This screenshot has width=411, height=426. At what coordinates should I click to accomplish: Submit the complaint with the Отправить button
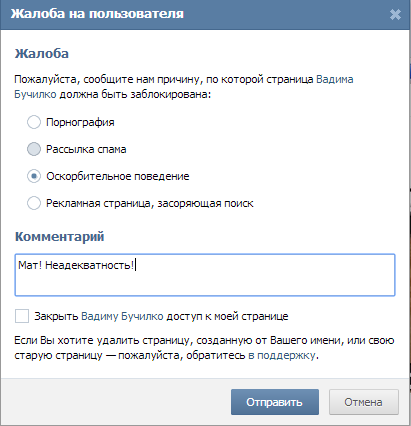[x=275, y=402]
